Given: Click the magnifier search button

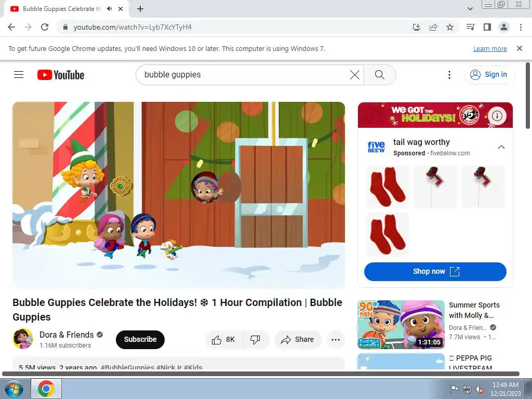Looking at the screenshot, I should (380, 75).
